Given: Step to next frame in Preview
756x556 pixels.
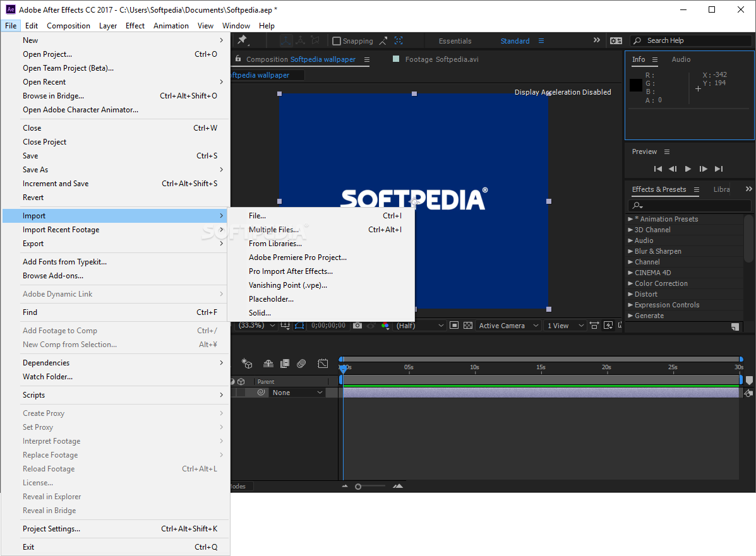Looking at the screenshot, I should pos(704,169).
